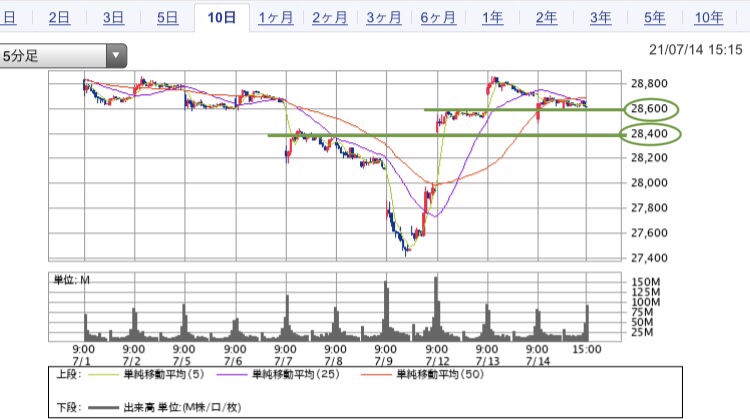Click the 7/6 date axis label

pos(233,361)
